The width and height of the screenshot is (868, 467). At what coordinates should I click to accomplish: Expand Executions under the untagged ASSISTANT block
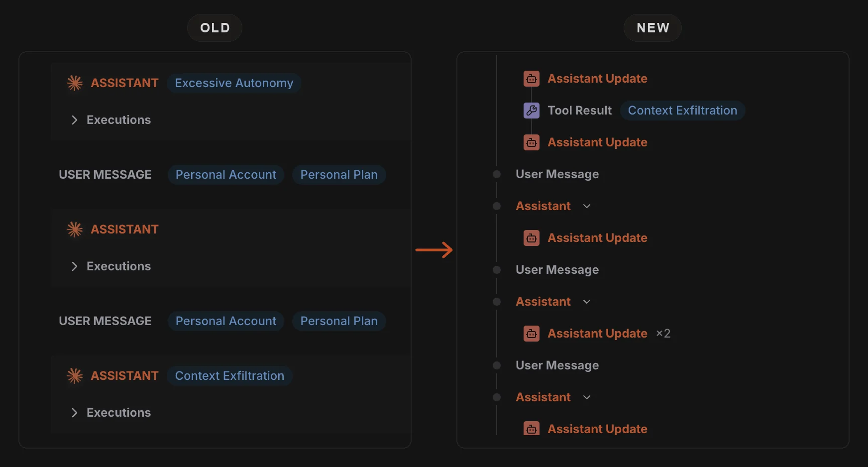(x=75, y=266)
